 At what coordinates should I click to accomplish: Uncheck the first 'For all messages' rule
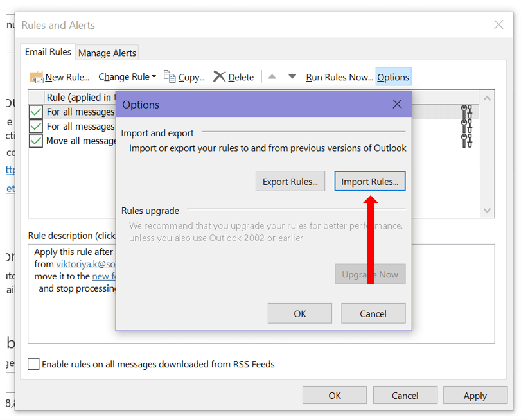point(36,112)
